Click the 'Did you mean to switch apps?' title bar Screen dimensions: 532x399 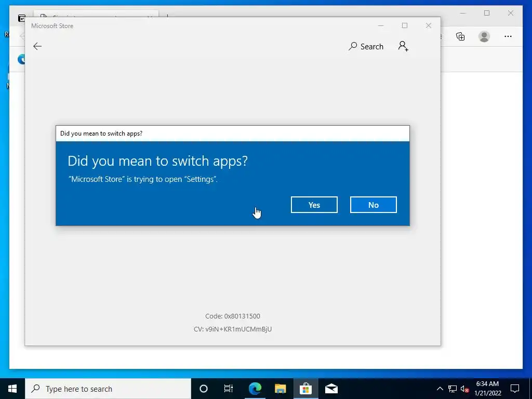click(232, 134)
